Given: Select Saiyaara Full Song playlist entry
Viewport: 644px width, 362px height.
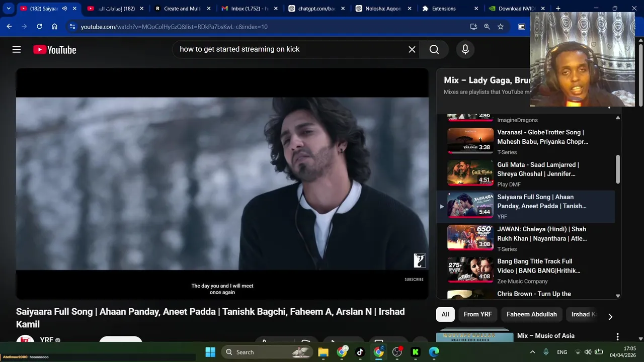Looking at the screenshot, I should pyautogui.click(x=525, y=207).
